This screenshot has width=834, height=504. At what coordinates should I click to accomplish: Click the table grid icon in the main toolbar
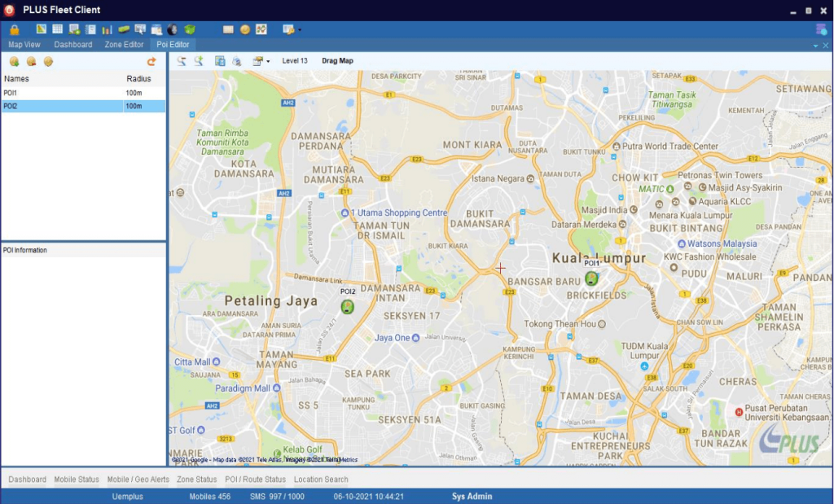(x=58, y=29)
